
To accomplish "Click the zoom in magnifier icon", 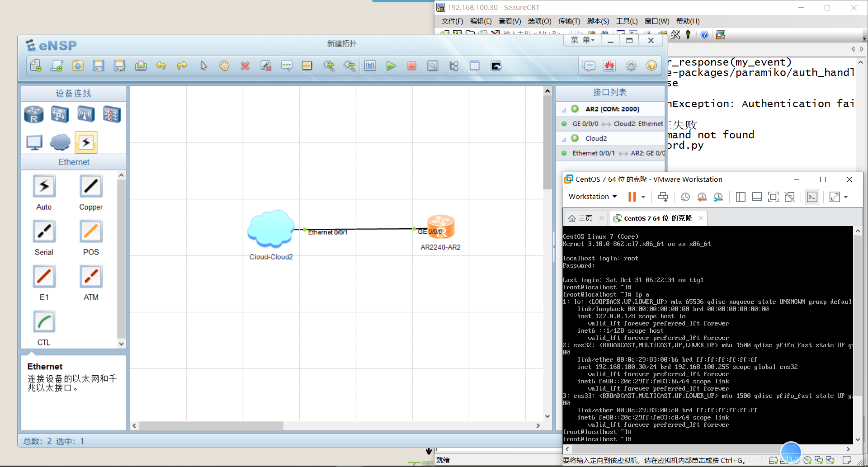I will (329, 66).
